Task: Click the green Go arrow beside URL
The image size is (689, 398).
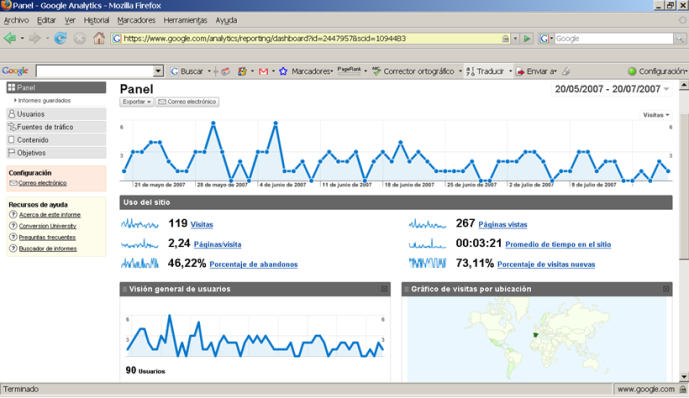Action: point(526,39)
